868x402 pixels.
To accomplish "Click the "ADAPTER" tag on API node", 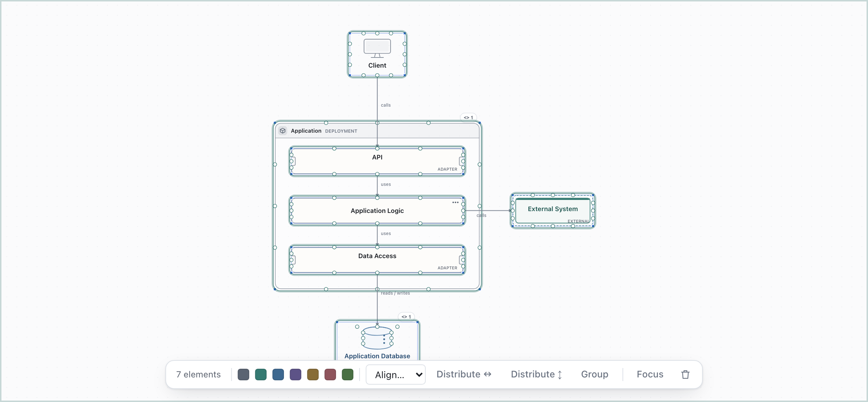I will click(x=447, y=169).
